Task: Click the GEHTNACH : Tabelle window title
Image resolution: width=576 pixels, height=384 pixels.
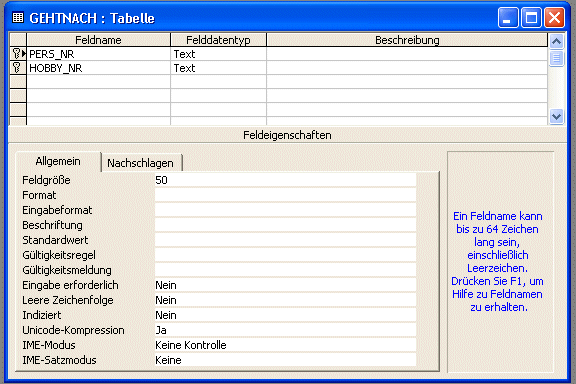Action: 92,18
